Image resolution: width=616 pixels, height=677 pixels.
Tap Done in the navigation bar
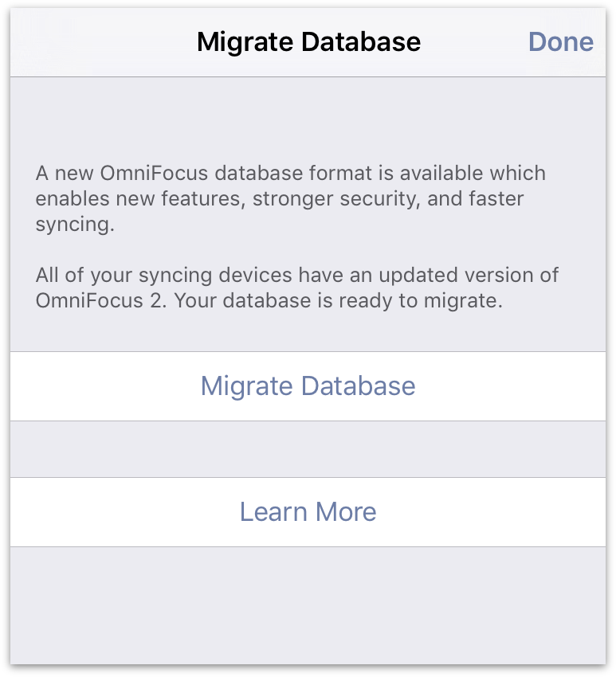pos(560,42)
